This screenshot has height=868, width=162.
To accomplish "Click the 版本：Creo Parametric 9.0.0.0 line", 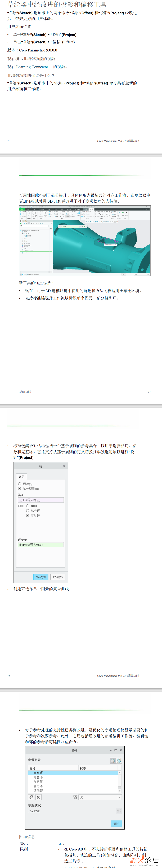I will tap(32, 50).
